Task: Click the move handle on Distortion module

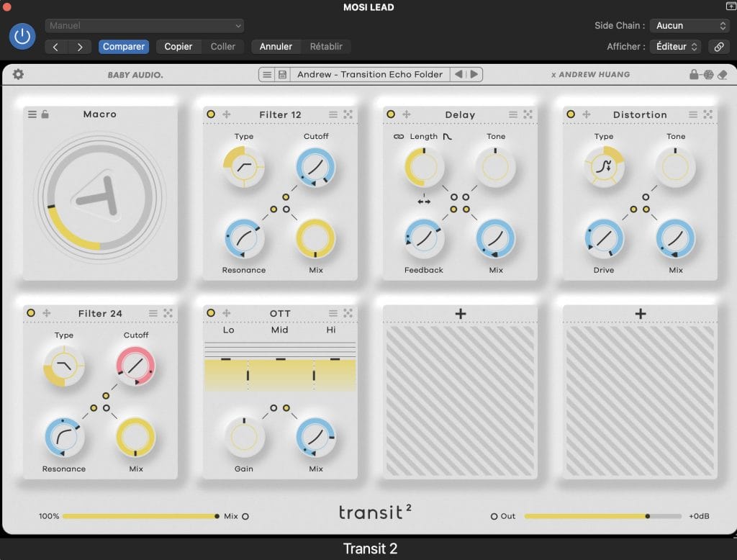Action: click(587, 114)
